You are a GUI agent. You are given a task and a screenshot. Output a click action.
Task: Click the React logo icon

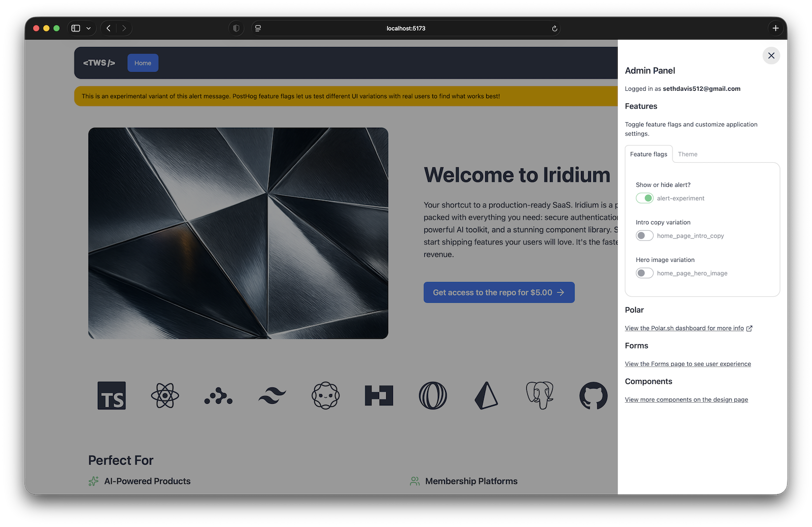164,396
